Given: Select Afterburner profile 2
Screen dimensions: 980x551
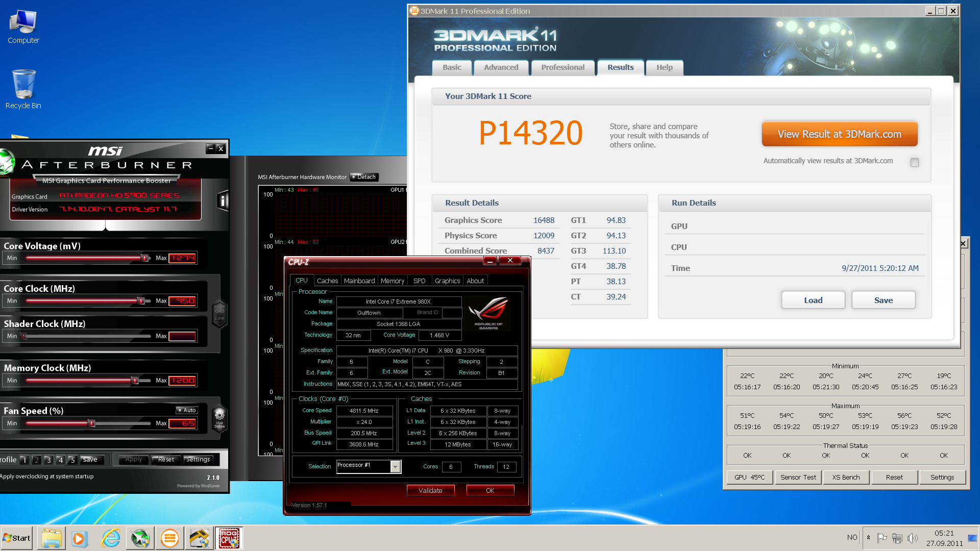Looking at the screenshot, I should point(36,460).
